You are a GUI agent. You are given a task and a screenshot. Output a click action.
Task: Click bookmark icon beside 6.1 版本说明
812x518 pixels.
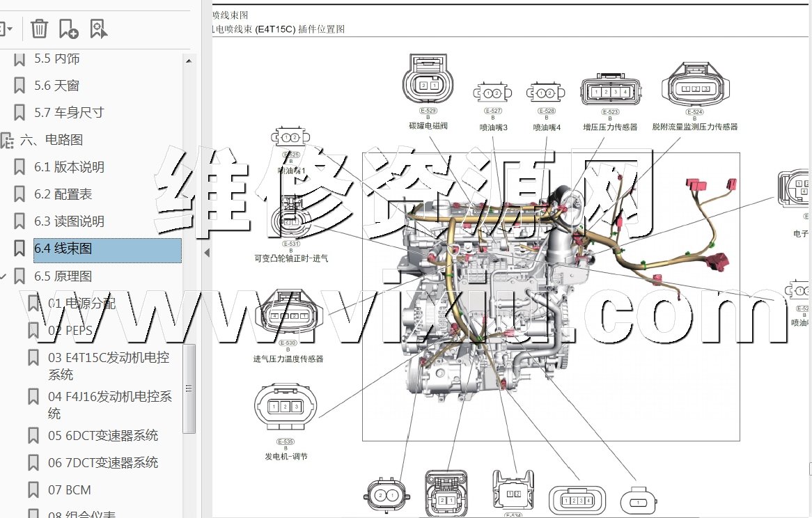click(19, 167)
